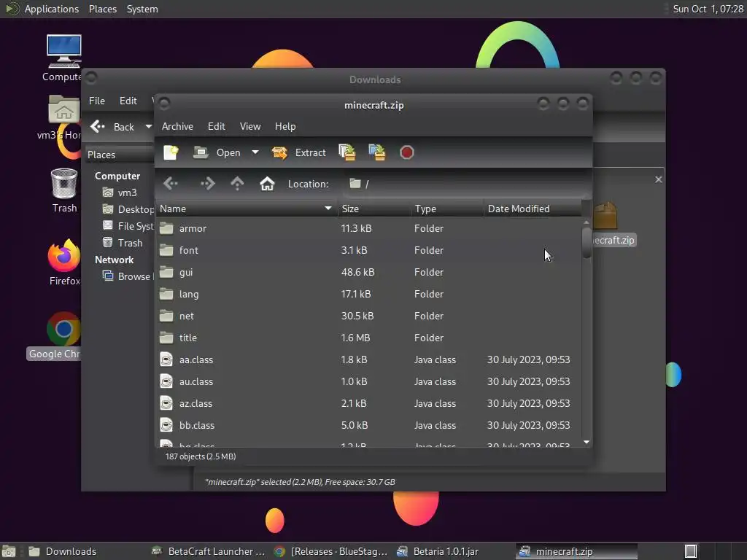747x560 pixels.
Task: Go forward using archive location arrow
Action: [207, 183]
